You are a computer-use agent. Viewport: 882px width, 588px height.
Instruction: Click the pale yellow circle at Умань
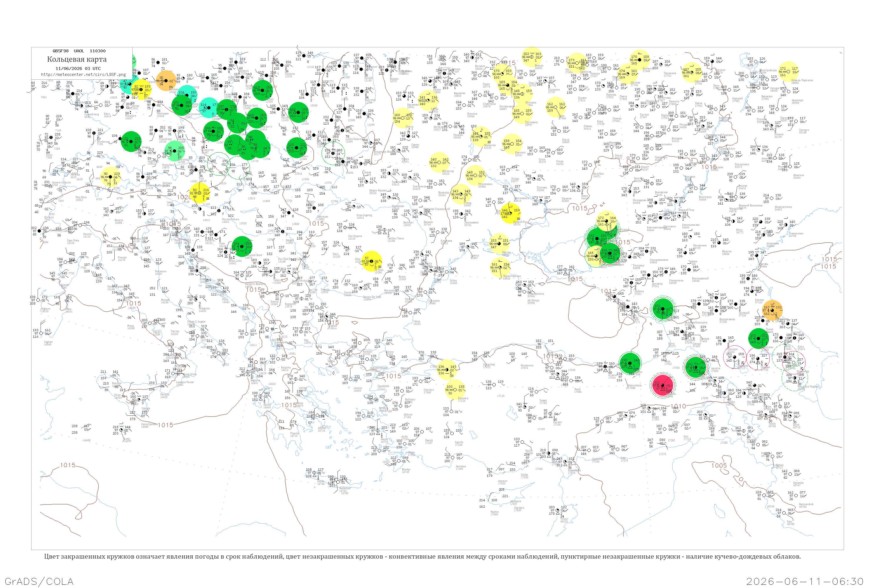click(461, 194)
